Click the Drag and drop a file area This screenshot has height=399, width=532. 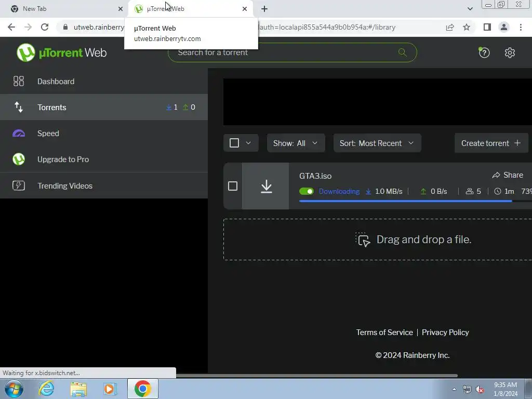pos(378,240)
